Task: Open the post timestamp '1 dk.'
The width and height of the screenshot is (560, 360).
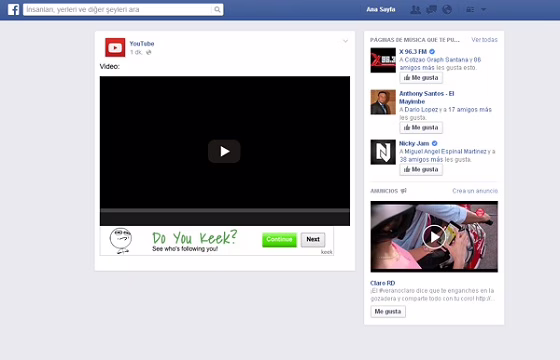Action: (136, 52)
